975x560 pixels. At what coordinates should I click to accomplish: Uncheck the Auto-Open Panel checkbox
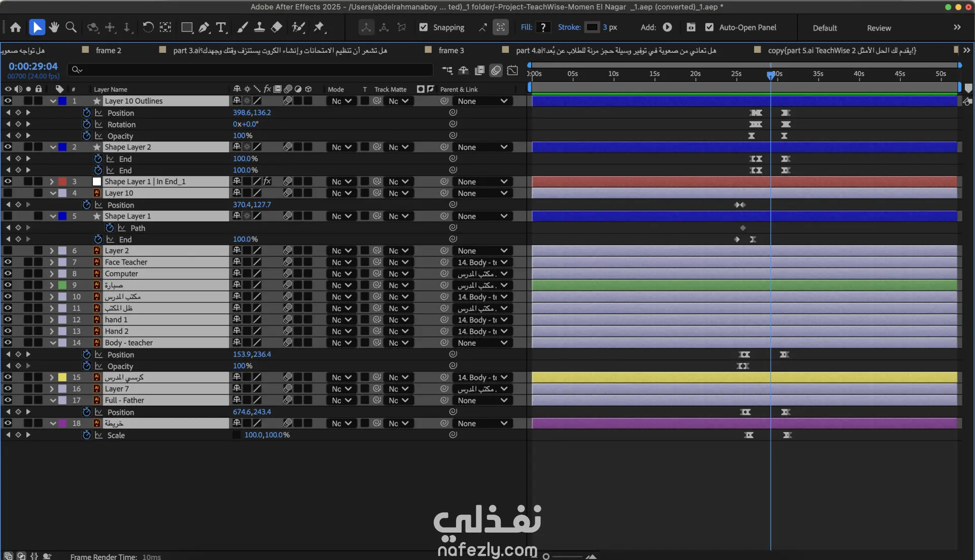click(x=709, y=27)
